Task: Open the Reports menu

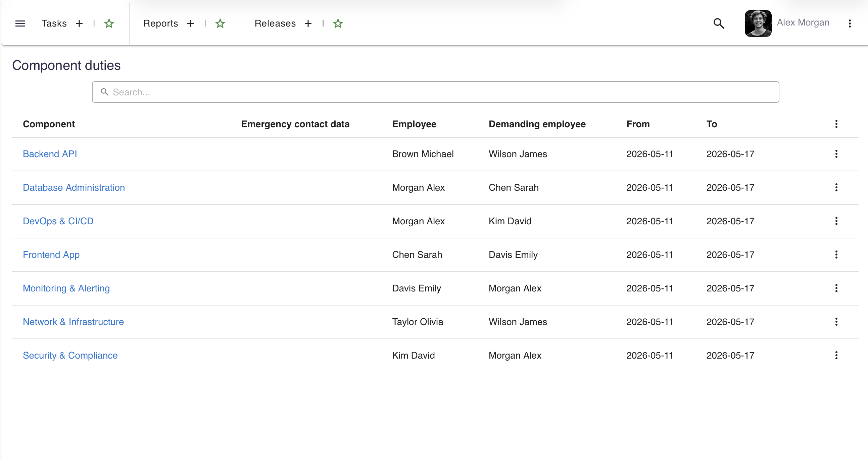Action: point(160,23)
